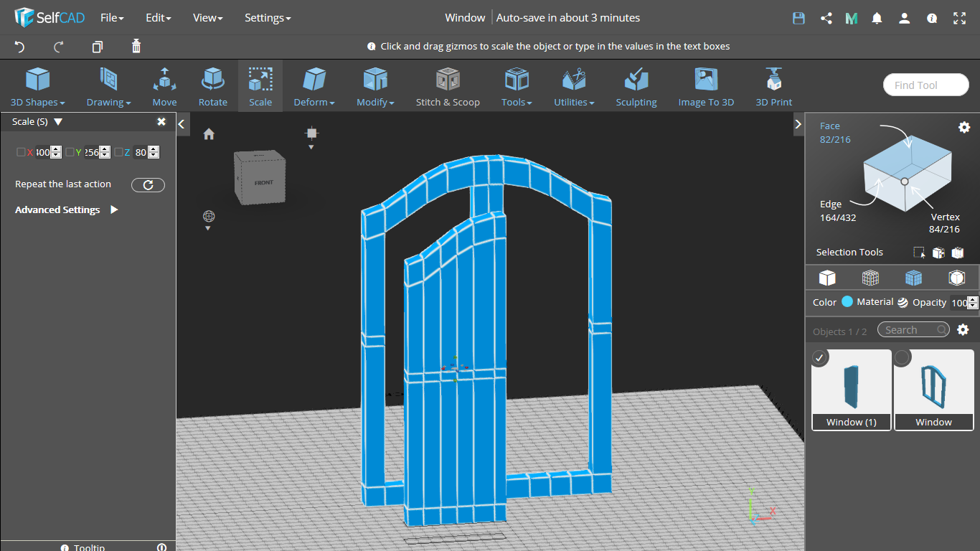The image size is (980, 551).
Task: Click the share icon in header
Action: 826,19
